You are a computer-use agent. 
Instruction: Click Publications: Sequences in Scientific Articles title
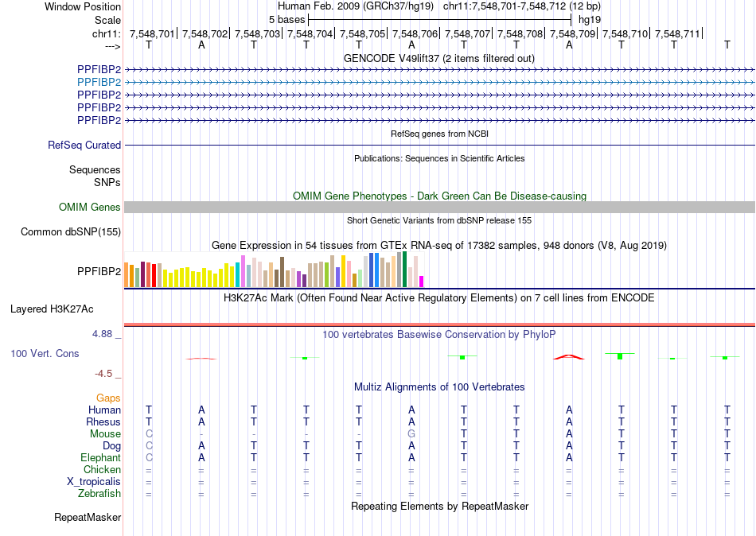[439, 158]
